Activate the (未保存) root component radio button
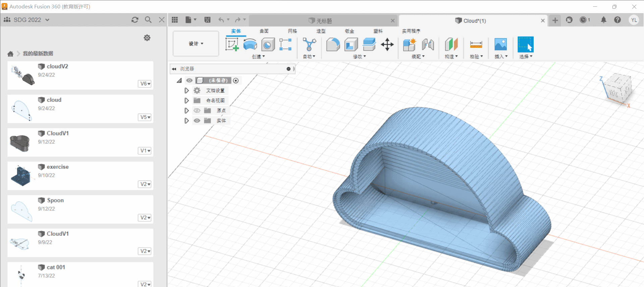644x287 pixels. 236,80
